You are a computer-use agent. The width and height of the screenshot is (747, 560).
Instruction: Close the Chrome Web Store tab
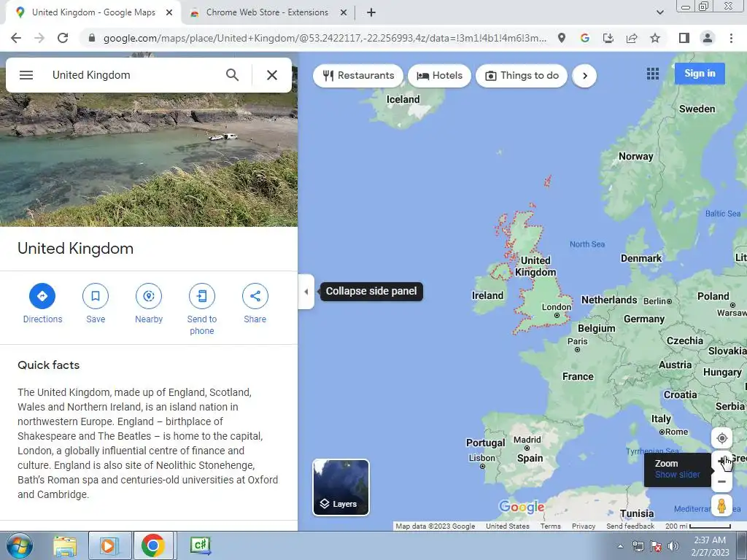click(344, 13)
